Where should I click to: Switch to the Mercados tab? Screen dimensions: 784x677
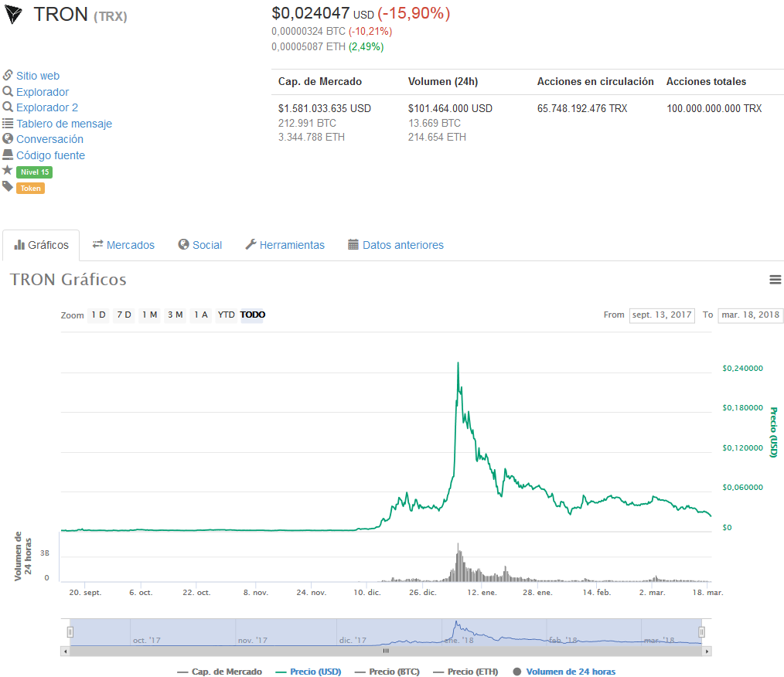click(x=124, y=245)
